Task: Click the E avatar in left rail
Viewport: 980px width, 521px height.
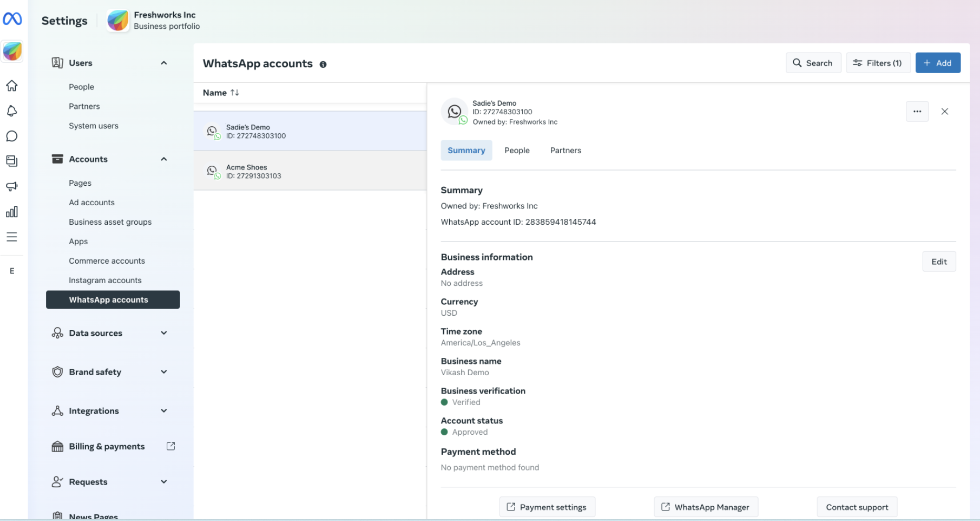Action: coord(12,271)
